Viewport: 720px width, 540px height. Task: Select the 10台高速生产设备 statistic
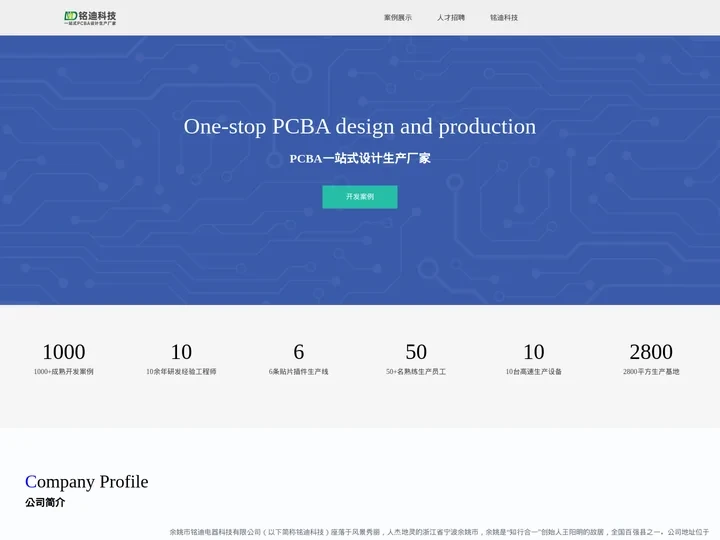coord(534,371)
